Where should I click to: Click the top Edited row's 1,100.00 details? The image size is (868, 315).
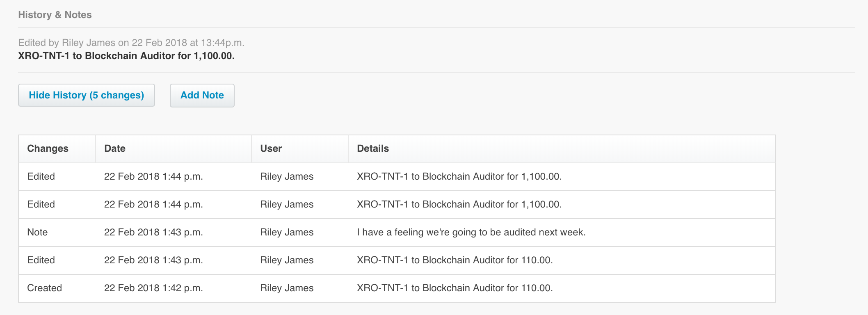459,176
